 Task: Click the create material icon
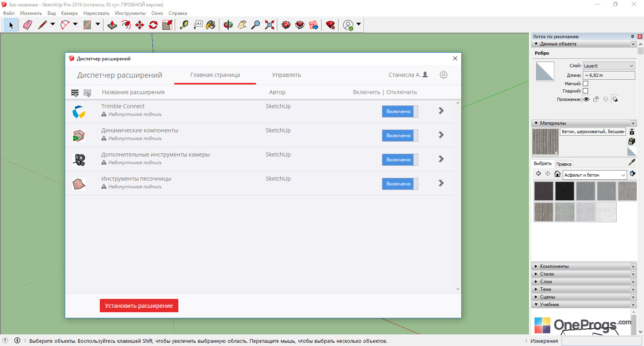632,141
